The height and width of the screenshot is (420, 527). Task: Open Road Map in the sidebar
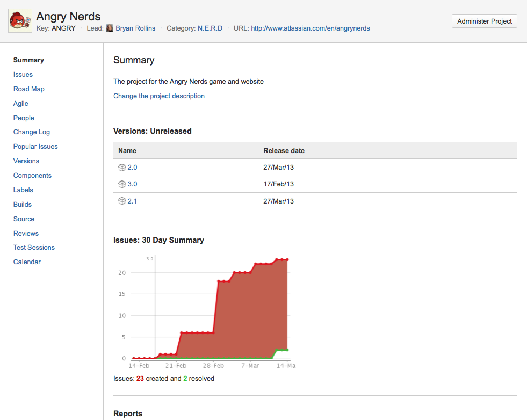click(29, 89)
